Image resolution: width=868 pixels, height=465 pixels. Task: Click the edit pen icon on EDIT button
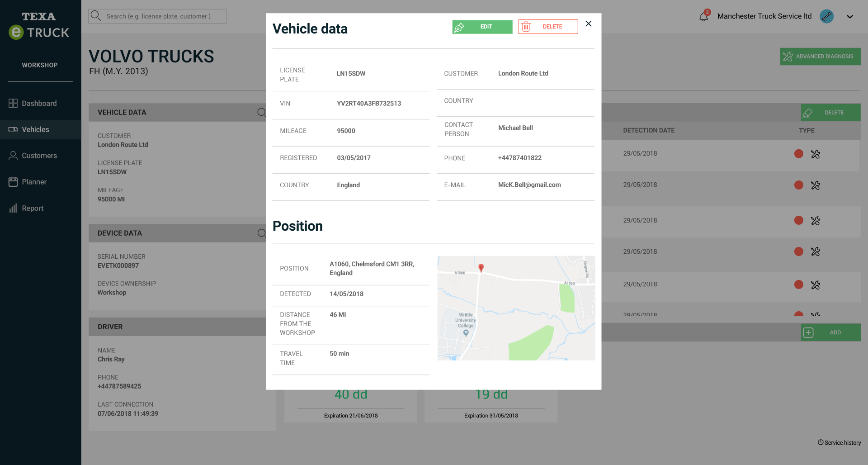[459, 27]
